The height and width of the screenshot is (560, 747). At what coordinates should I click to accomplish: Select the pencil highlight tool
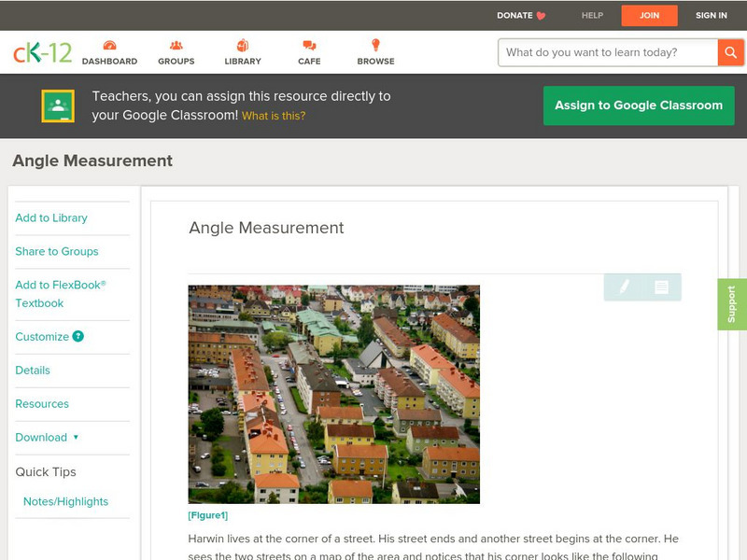pos(624,287)
